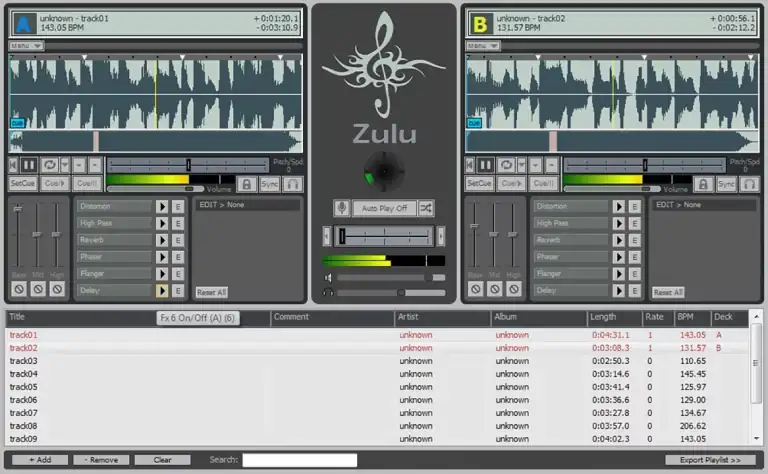
Task: Click the lock pitch icon on Deck A
Action: tap(246, 184)
